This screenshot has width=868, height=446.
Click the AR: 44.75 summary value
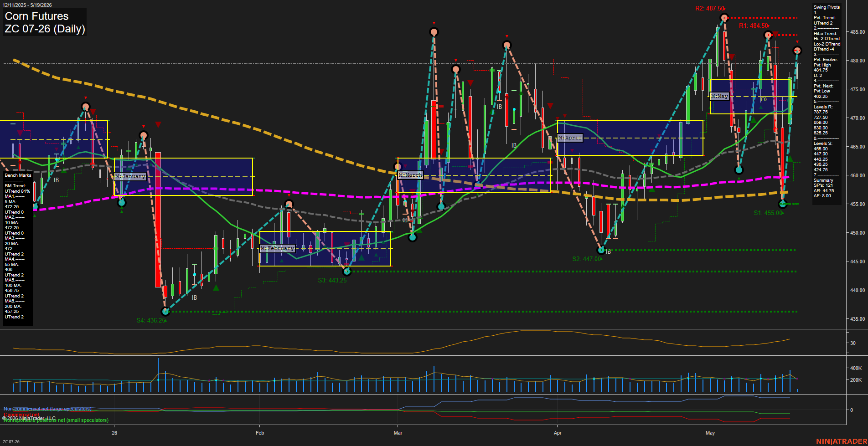pyautogui.click(x=824, y=191)
